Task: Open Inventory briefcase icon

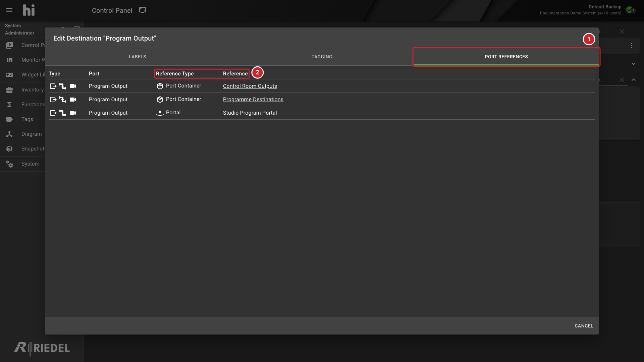Action: pos(9,89)
